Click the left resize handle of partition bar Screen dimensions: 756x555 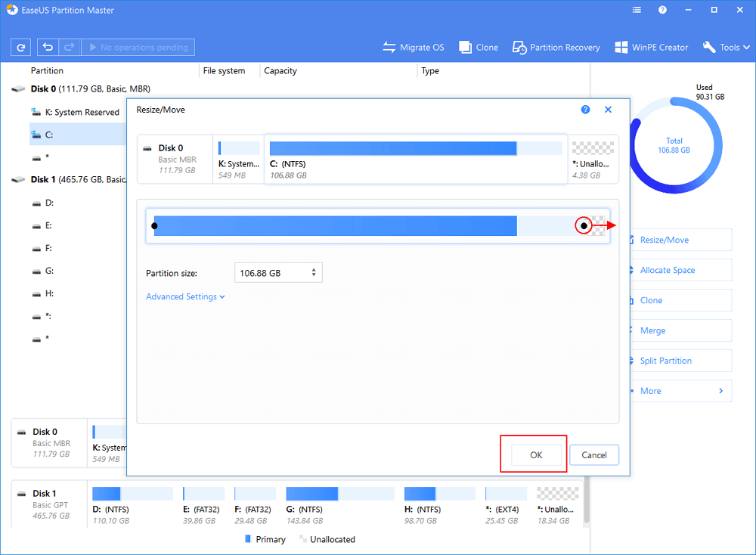[x=154, y=225]
